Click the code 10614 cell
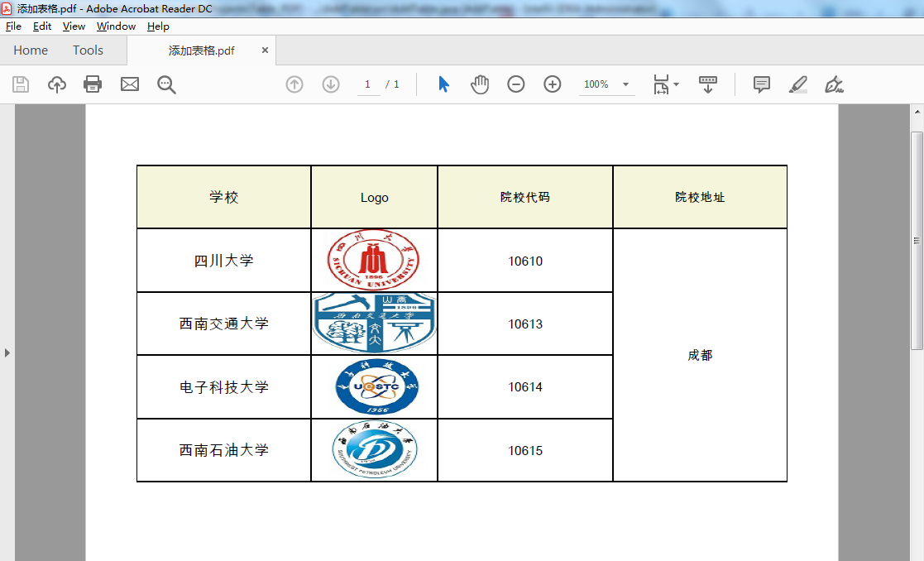Viewport: 924px width, 561px height. [525, 386]
